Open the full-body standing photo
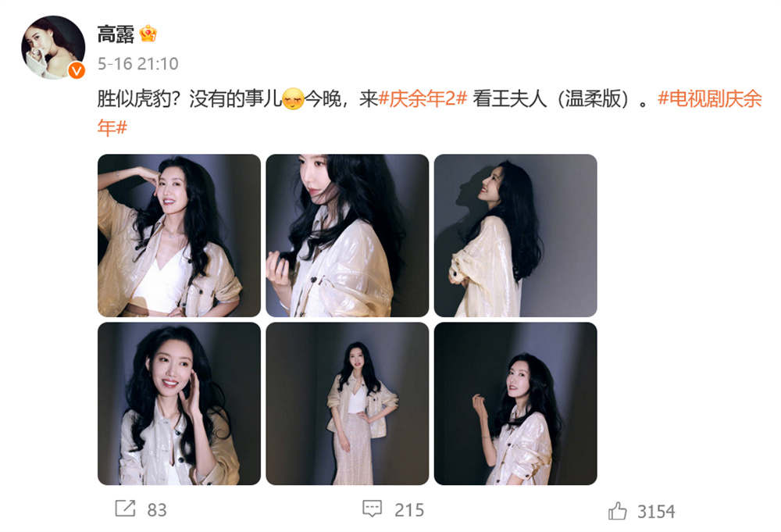781x532 pixels. 348,403
